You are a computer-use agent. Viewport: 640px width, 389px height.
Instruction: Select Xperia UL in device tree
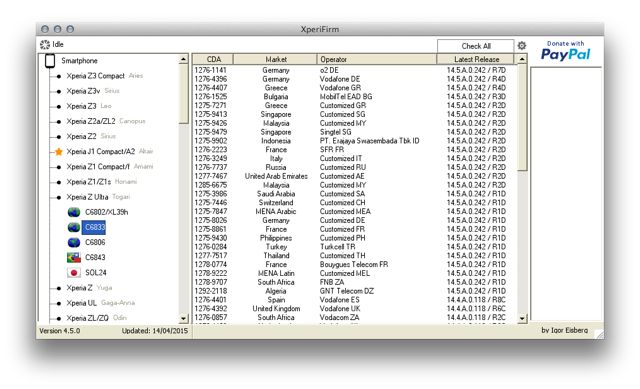[82, 303]
